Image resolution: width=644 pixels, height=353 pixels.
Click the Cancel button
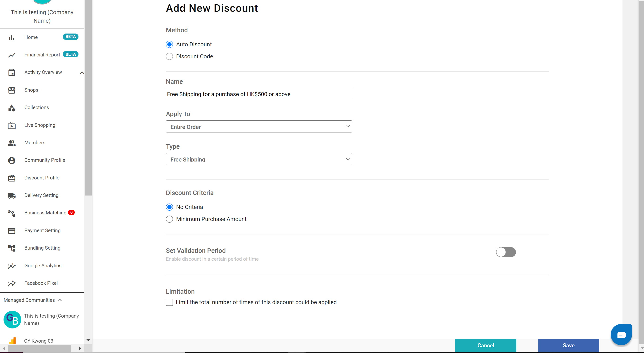tap(485, 345)
